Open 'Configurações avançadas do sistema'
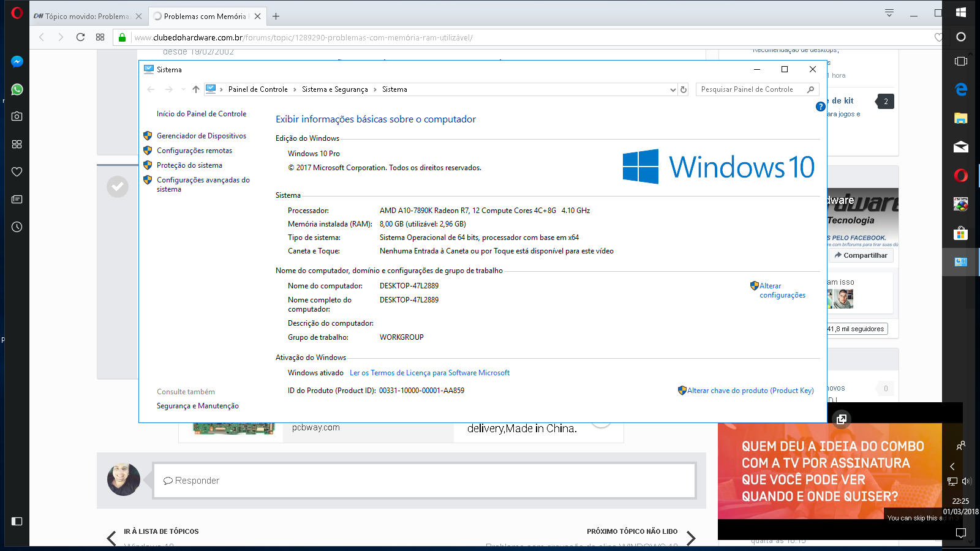This screenshot has width=980, height=551. pyautogui.click(x=203, y=184)
